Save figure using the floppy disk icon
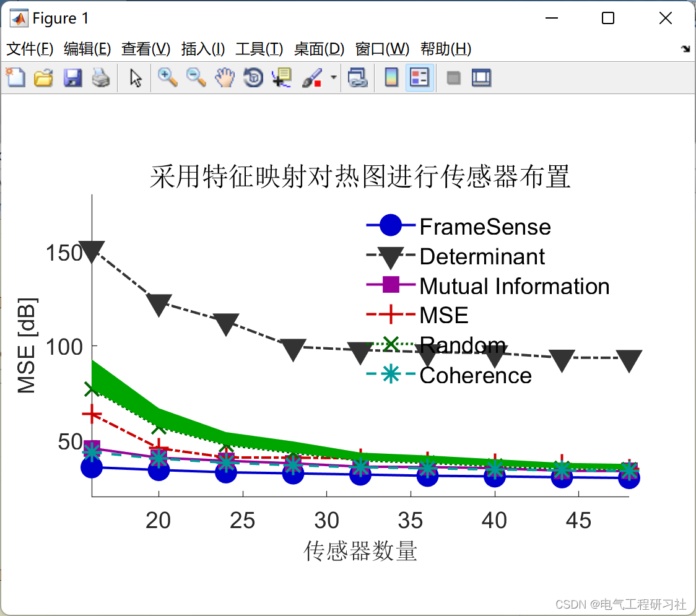696x616 pixels. click(x=72, y=78)
